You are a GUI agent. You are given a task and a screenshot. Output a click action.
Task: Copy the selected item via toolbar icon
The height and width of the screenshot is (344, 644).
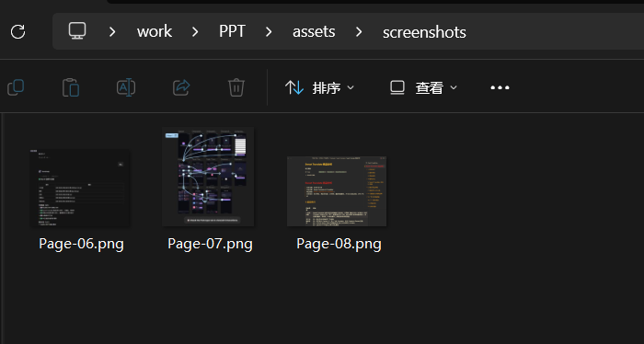tap(16, 87)
